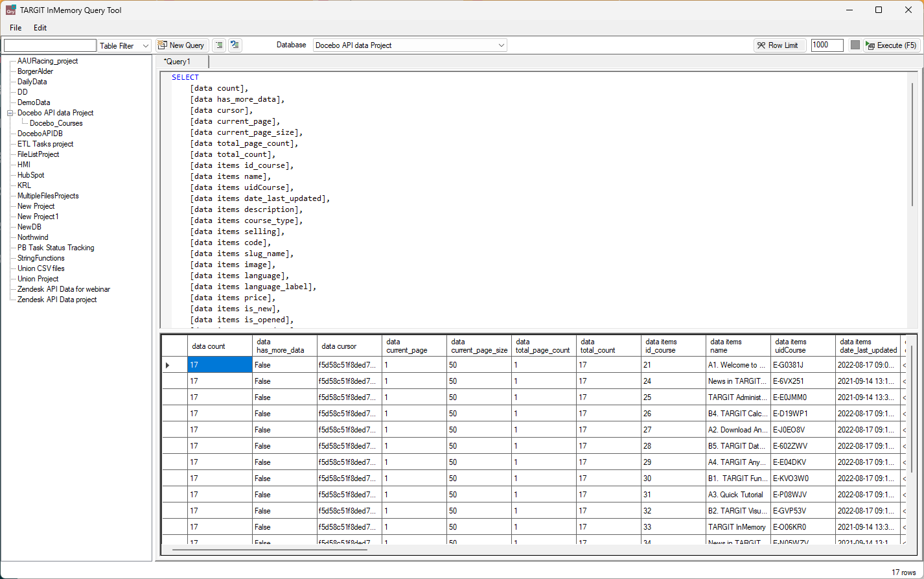Select the DD database entry
Screen dimensions: 924x579
23,92
